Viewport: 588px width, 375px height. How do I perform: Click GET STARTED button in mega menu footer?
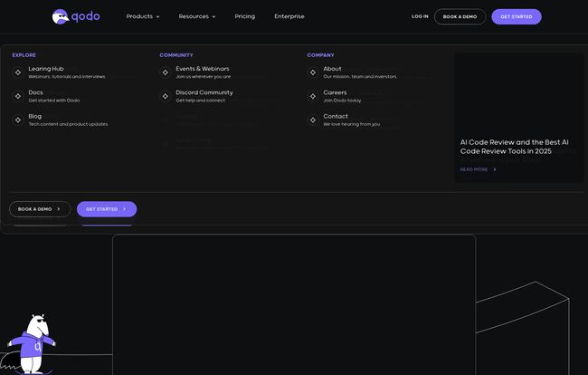pos(107,209)
